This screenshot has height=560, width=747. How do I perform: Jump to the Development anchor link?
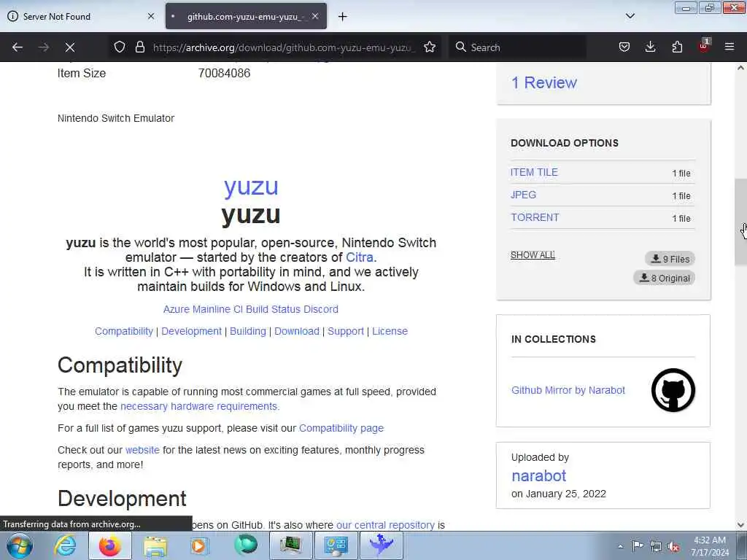tap(192, 331)
